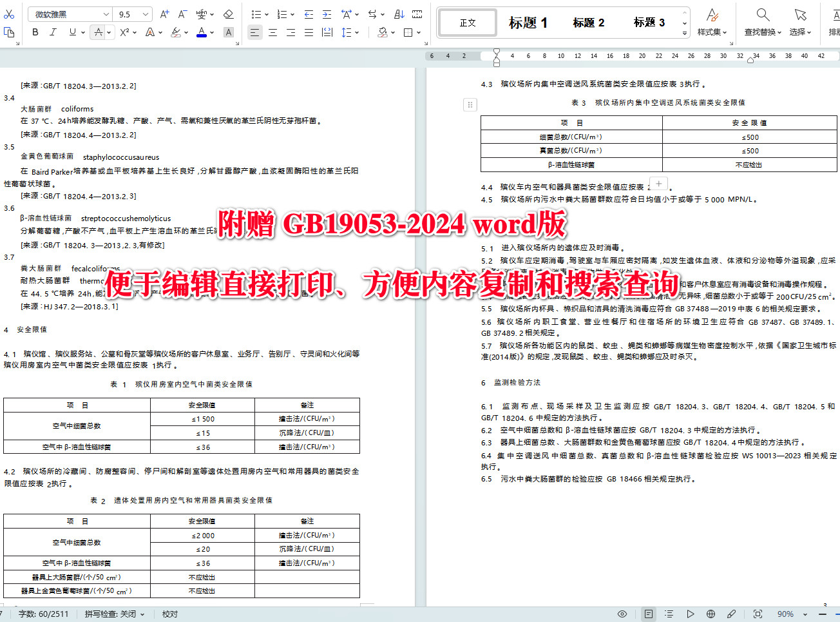Toggle italic formatting
Screen dimensions: 840x622
click(53, 30)
